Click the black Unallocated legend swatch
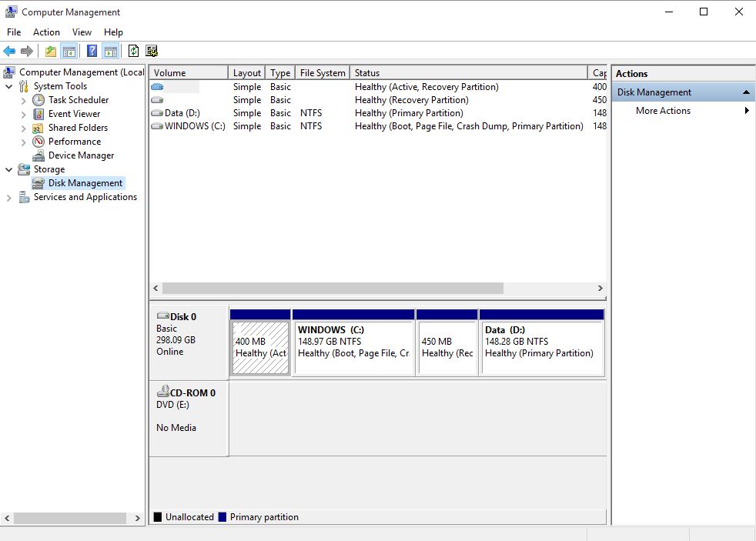The height and width of the screenshot is (541, 756). [x=158, y=517]
